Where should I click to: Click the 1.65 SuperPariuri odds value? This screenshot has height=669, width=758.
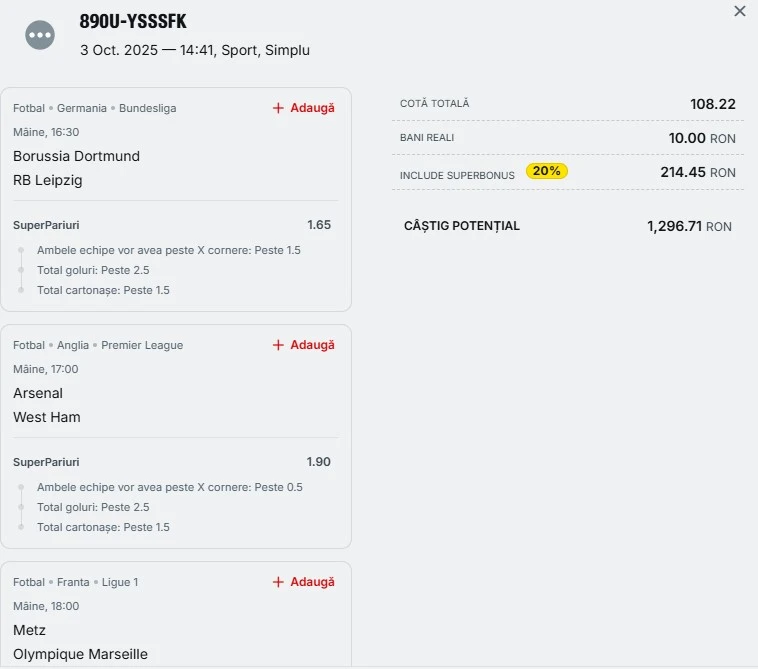(x=319, y=225)
